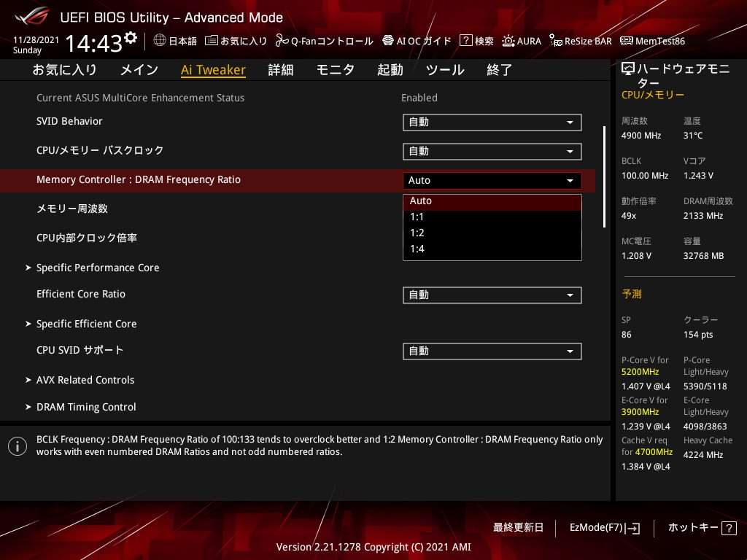This screenshot has width=747, height=560.
Task: Open CPU SVID サポート dropdown
Action: (492, 351)
